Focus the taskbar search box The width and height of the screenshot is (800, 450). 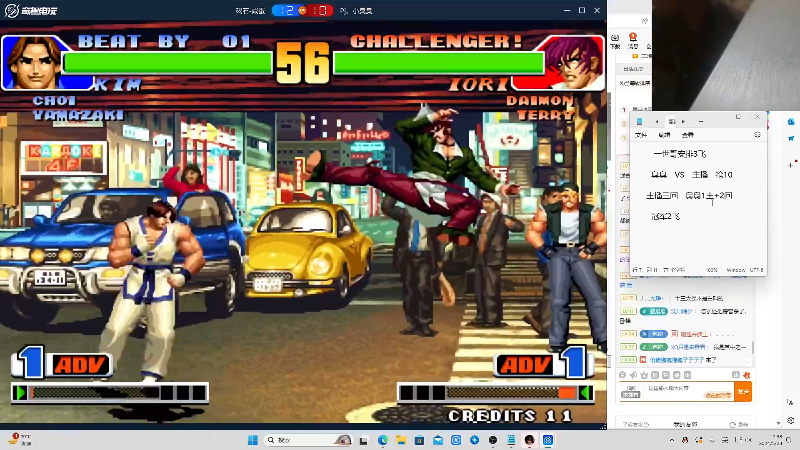click(308, 440)
